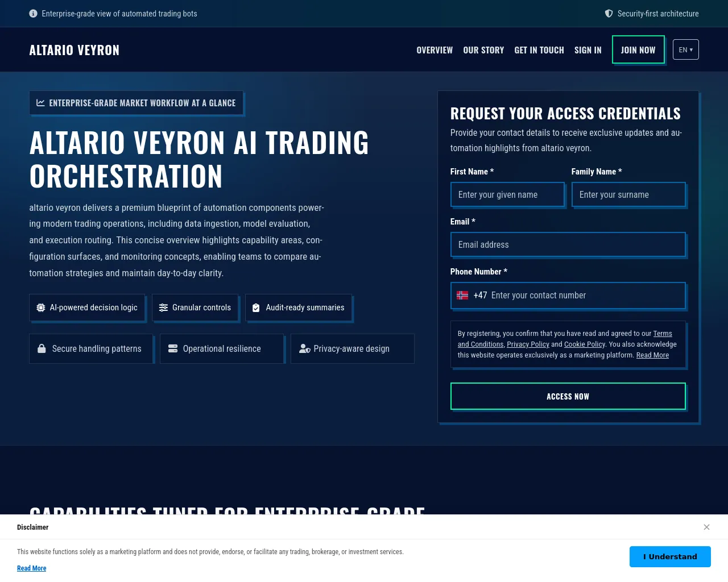This screenshot has width=728, height=582.
Task: Click the Privacy-aware user shield icon
Action: pyautogui.click(x=305, y=348)
